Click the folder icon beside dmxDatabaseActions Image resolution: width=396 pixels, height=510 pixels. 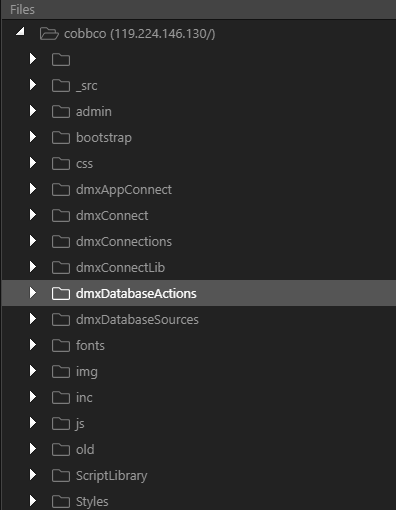[61, 294]
